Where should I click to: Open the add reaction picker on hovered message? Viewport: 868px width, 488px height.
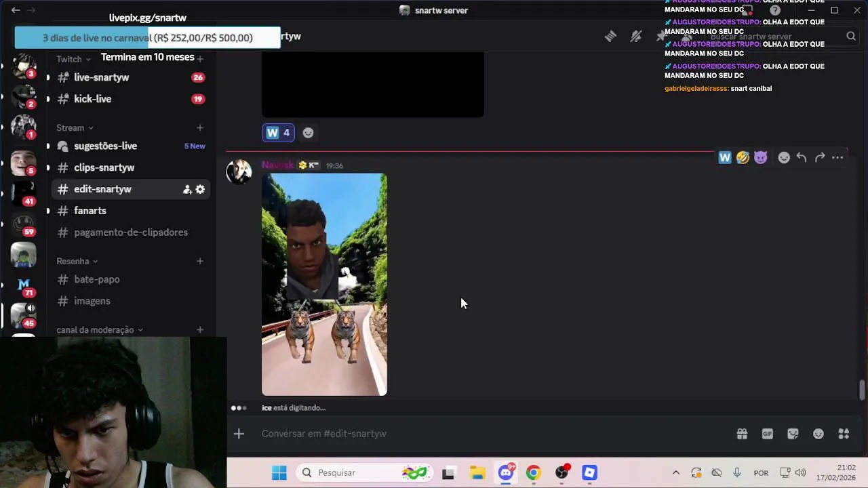pos(784,157)
